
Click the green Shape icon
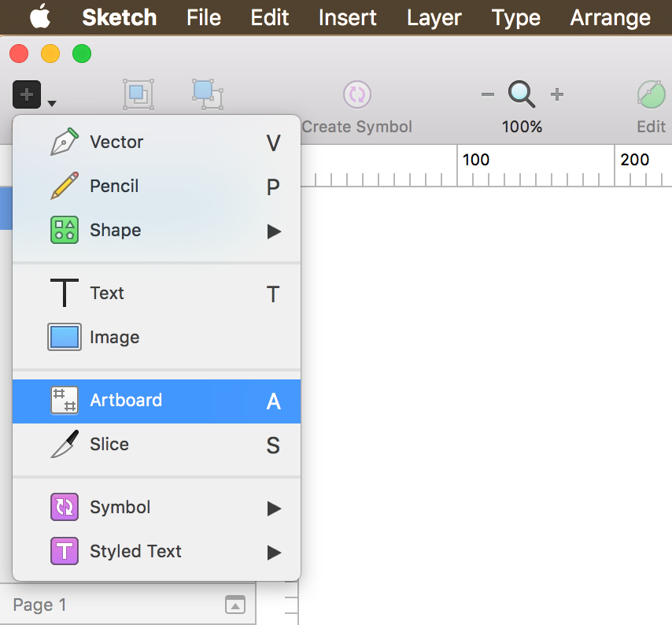65,230
